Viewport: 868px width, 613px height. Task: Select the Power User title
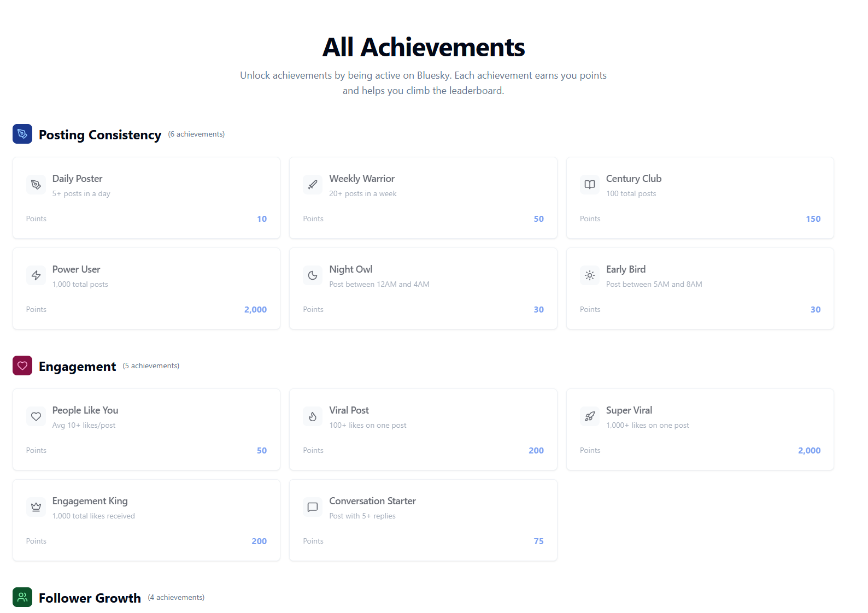point(76,269)
